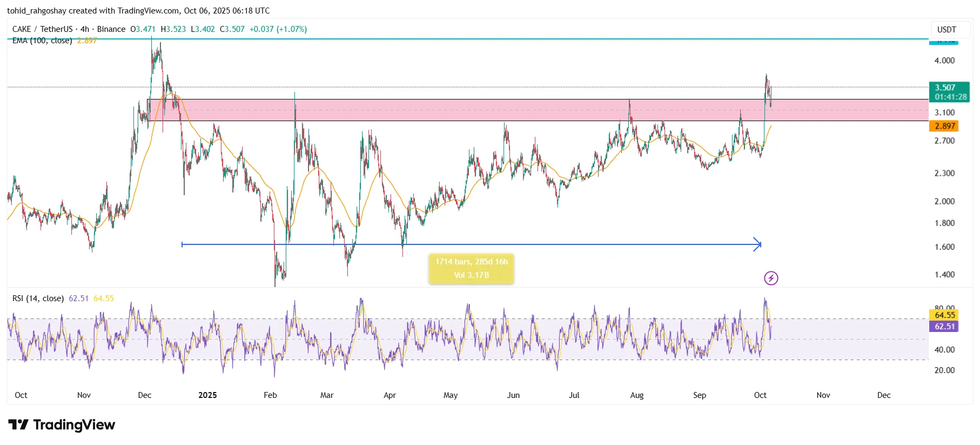Click the yellow 1714 bars measurement box
This screenshot has height=445, width=980.
[471, 269]
